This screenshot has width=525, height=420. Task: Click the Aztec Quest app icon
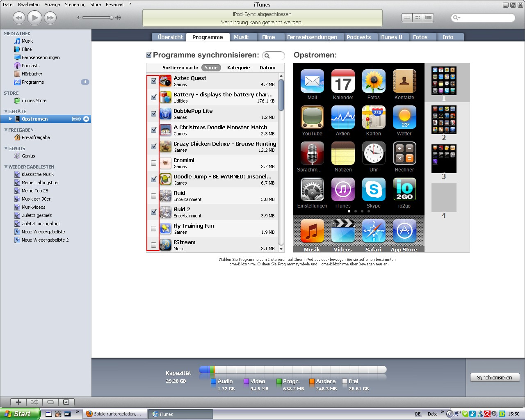point(166,81)
